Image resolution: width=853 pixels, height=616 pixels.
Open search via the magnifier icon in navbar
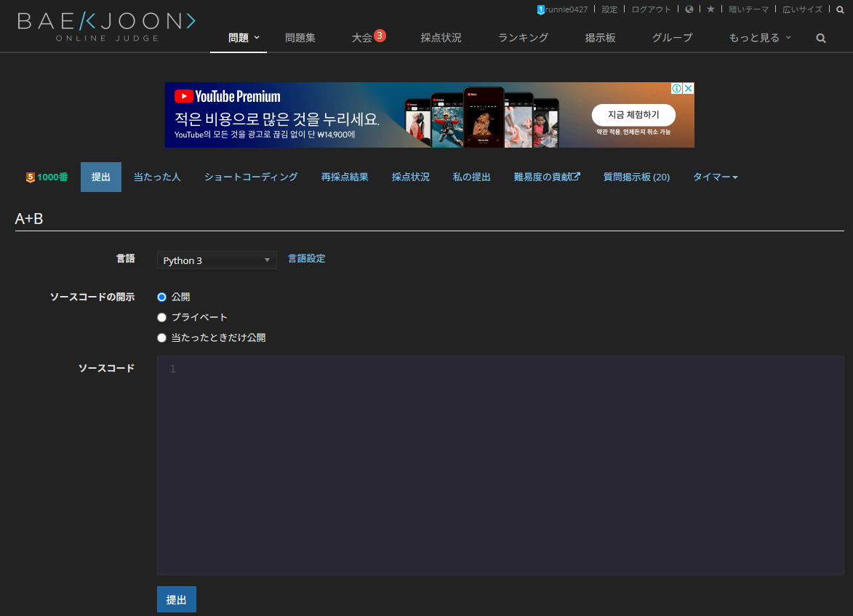point(820,37)
